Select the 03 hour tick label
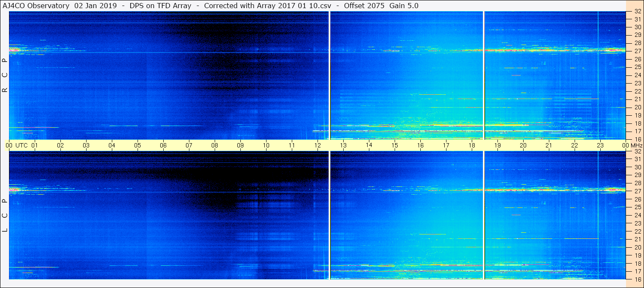 [x=86, y=145]
